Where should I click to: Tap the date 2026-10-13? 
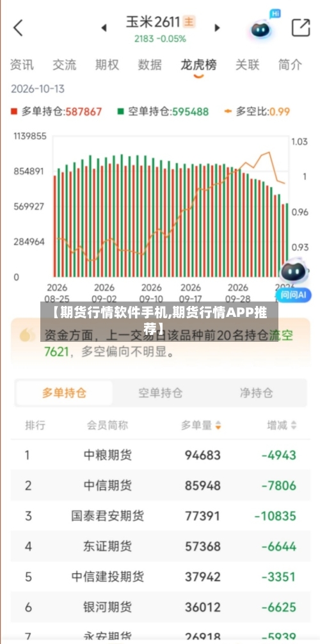[37, 89]
